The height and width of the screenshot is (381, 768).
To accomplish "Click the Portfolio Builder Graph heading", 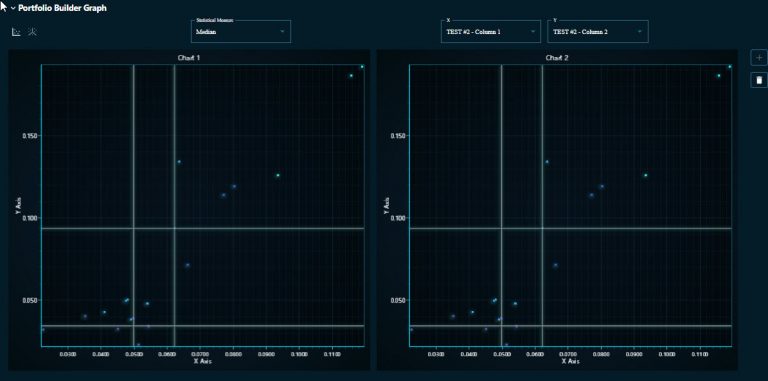I will 62,8.
